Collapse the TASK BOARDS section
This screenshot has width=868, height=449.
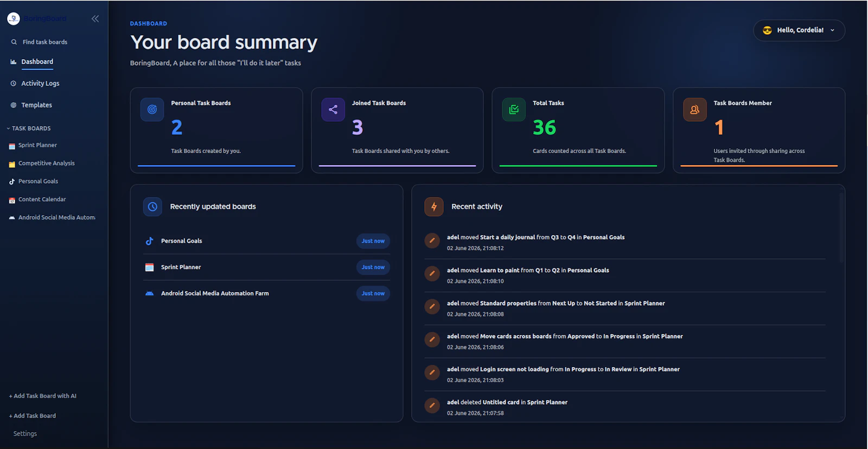(29, 129)
